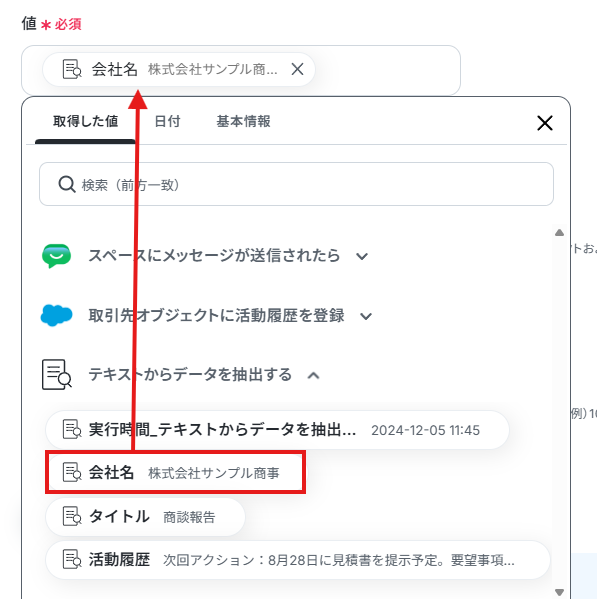Close the value picker panel with X
Image resolution: width=597 pixels, height=599 pixels.
click(x=545, y=123)
